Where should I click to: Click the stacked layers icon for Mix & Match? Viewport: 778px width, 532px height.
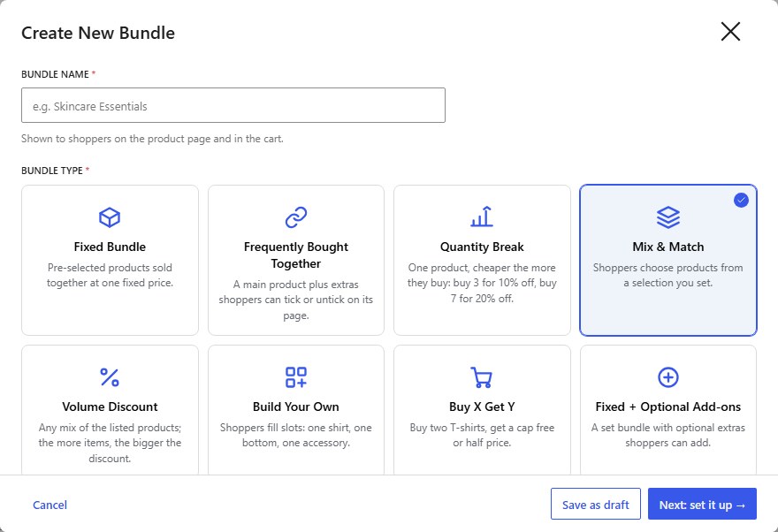(x=667, y=217)
